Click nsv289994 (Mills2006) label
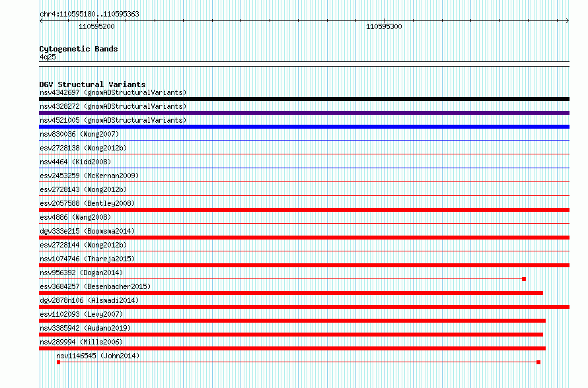This screenshot has height=388, width=588. coord(81,342)
